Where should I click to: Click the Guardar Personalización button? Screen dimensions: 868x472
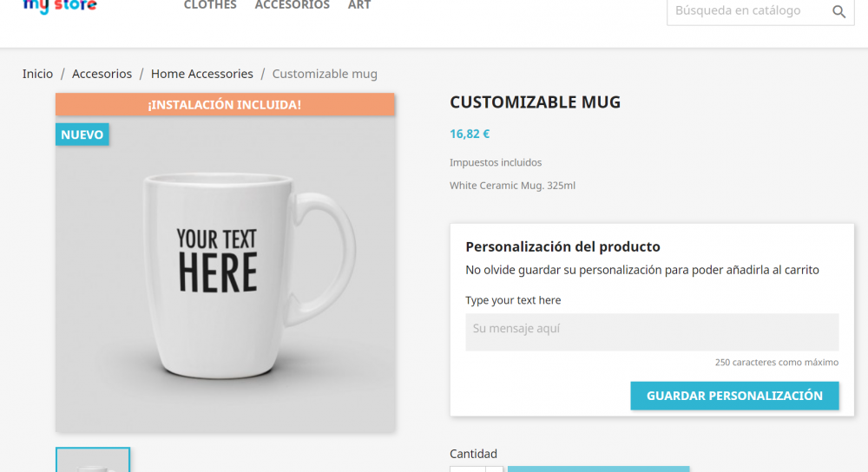734,396
